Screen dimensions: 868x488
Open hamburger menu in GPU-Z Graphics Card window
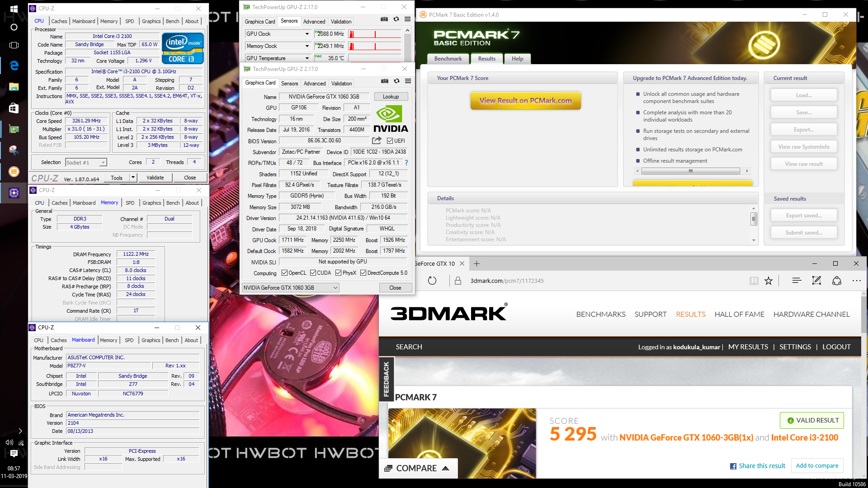coord(408,81)
